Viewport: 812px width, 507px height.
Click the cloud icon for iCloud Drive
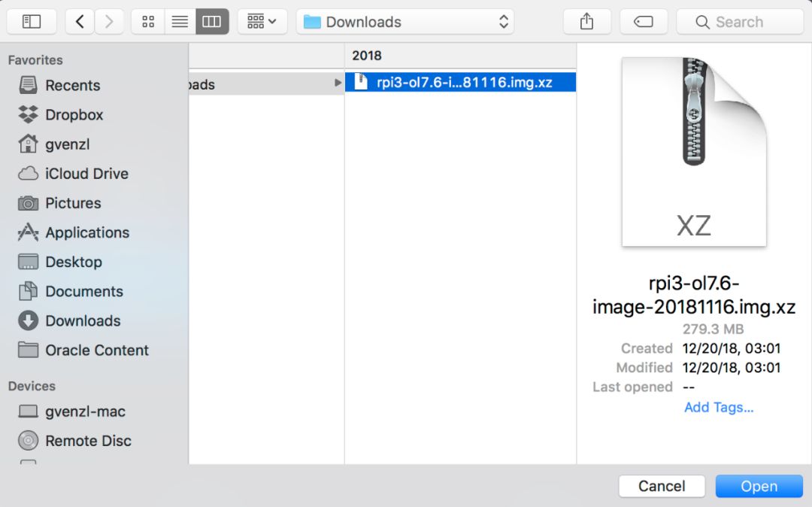28,174
